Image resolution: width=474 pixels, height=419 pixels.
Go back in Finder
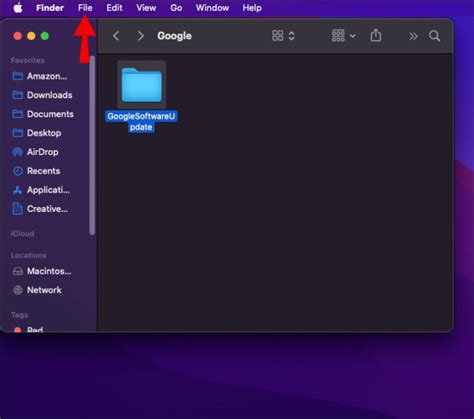[x=116, y=36]
